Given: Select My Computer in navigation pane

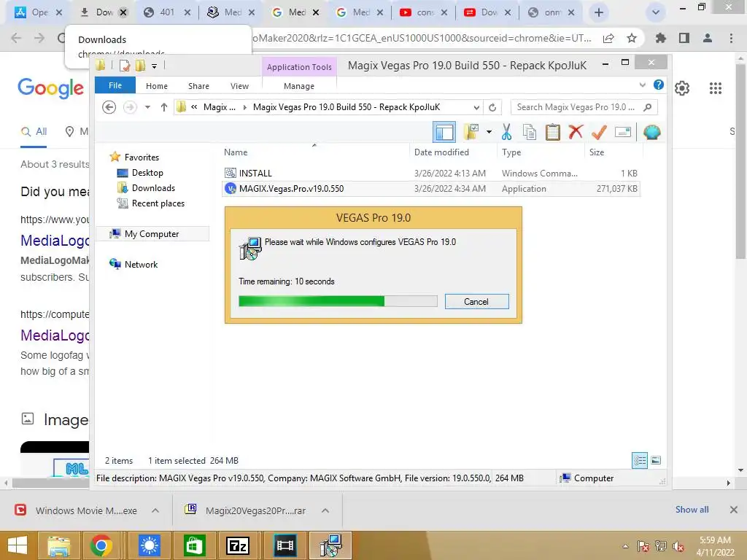Looking at the screenshot, I should (152, 234).
